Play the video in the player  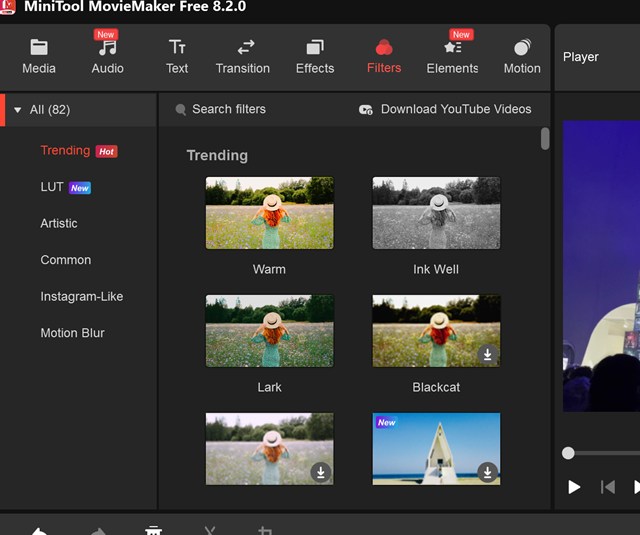click(574, 487)
